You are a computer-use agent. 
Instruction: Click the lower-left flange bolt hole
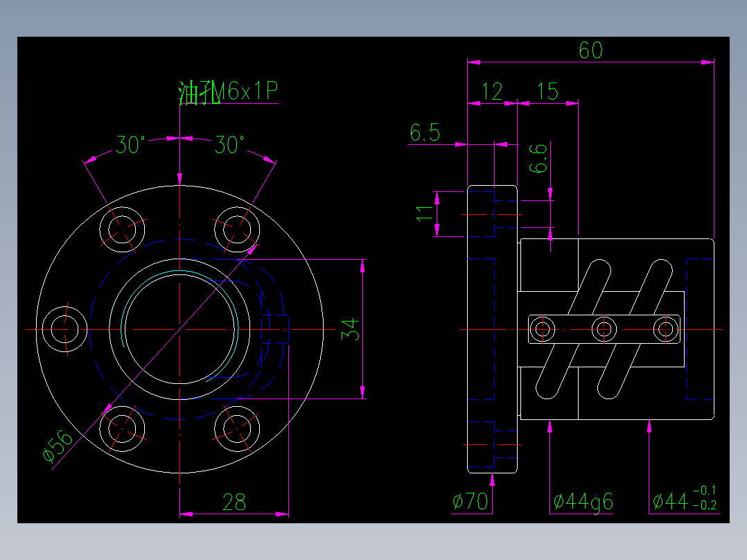(x=122, y=428)
